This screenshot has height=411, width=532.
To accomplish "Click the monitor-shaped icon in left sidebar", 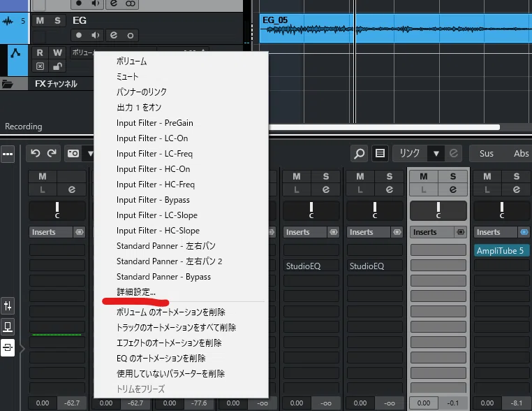I will coord(8,326).
